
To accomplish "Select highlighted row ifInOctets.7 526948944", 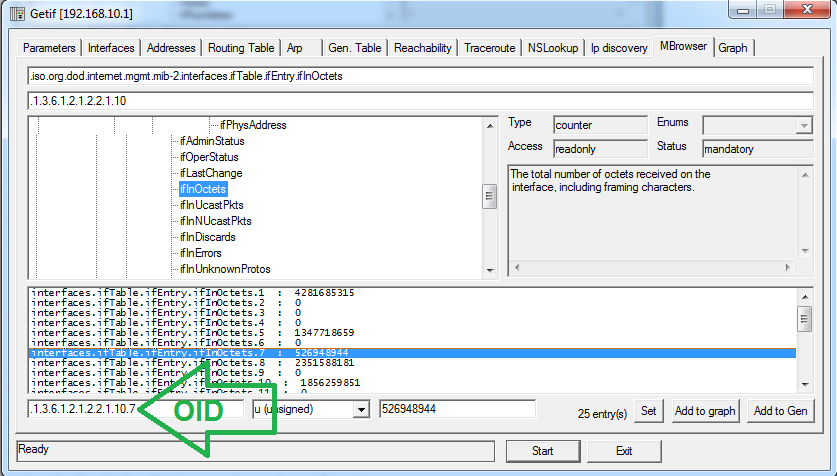I will [412, 353].
